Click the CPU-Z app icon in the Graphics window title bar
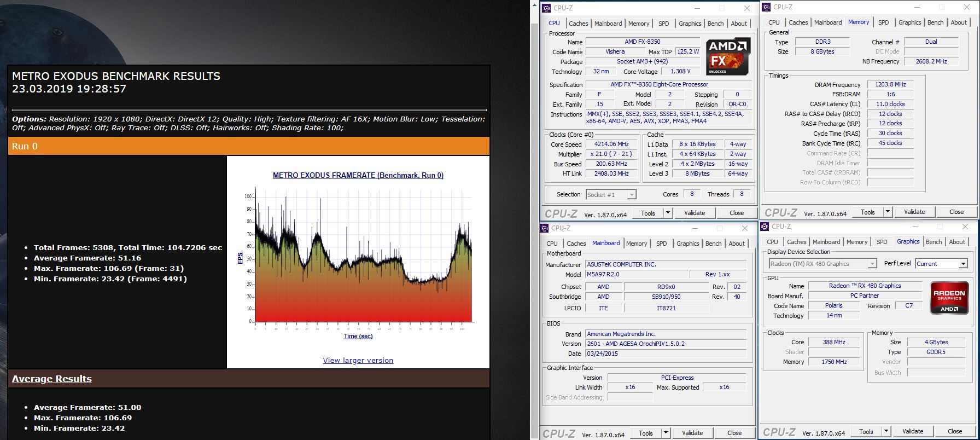Image resolution: width=980 pixels, height=440 pixels. (x=764, y=227)
